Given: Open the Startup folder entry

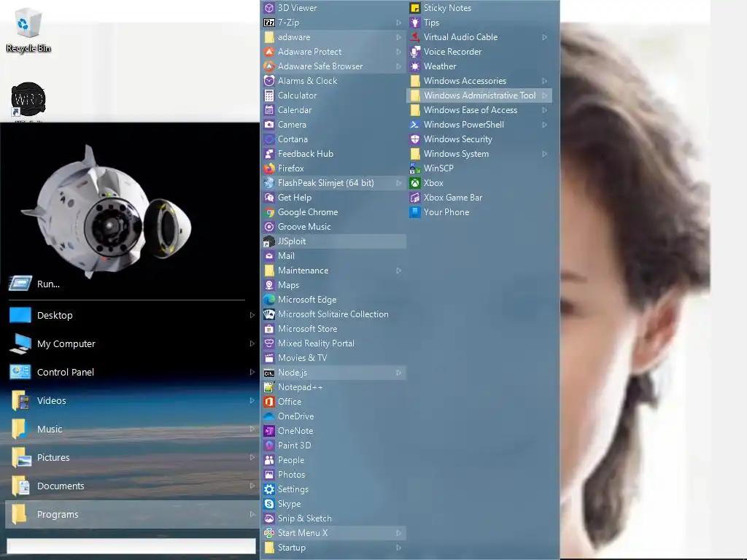Looking at the screenshot, I should point(333,548).
